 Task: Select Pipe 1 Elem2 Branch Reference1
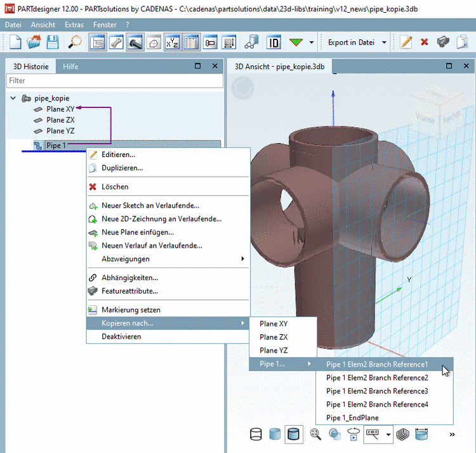(x=385, y=364)
